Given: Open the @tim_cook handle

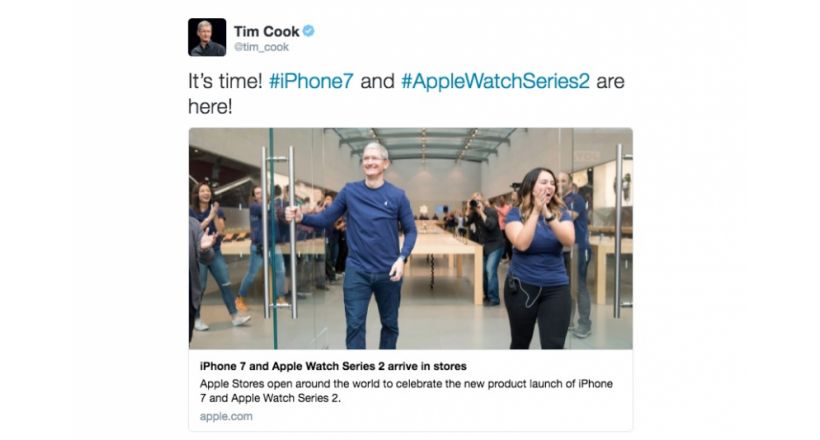Looking at the screenshot, I should 261,47.
